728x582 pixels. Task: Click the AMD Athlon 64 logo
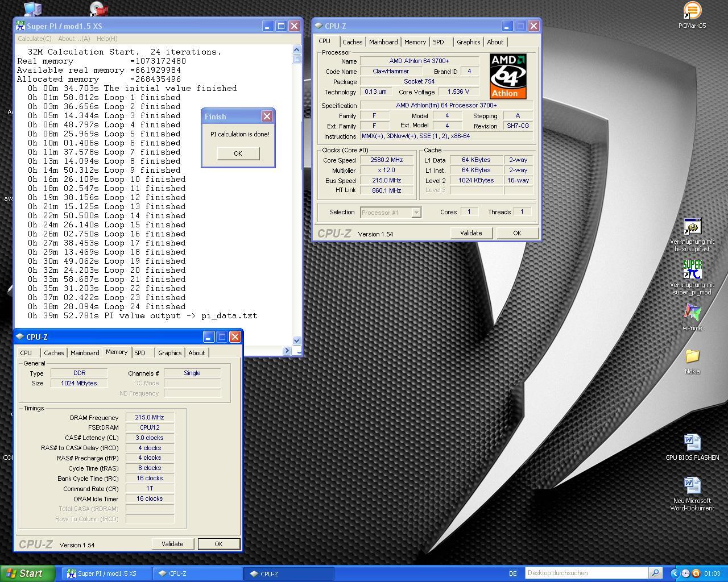click(x=508, y=76)
